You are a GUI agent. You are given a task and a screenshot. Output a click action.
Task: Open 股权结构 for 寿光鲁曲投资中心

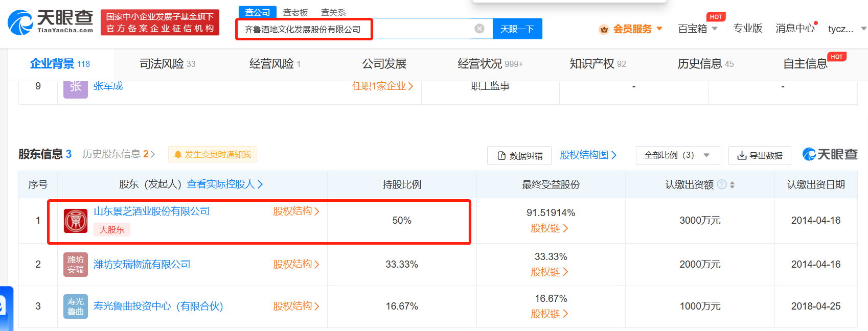click(296, 306)
